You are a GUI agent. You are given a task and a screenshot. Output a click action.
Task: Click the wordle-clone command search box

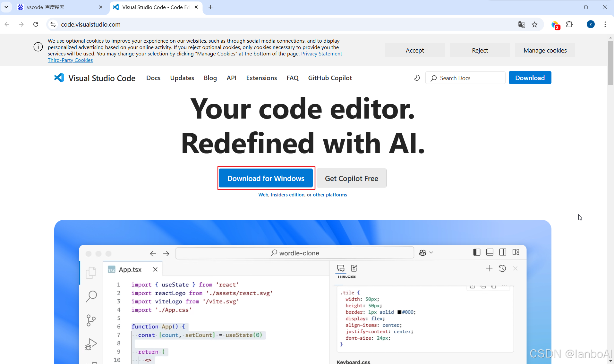(x=295, y=253)
